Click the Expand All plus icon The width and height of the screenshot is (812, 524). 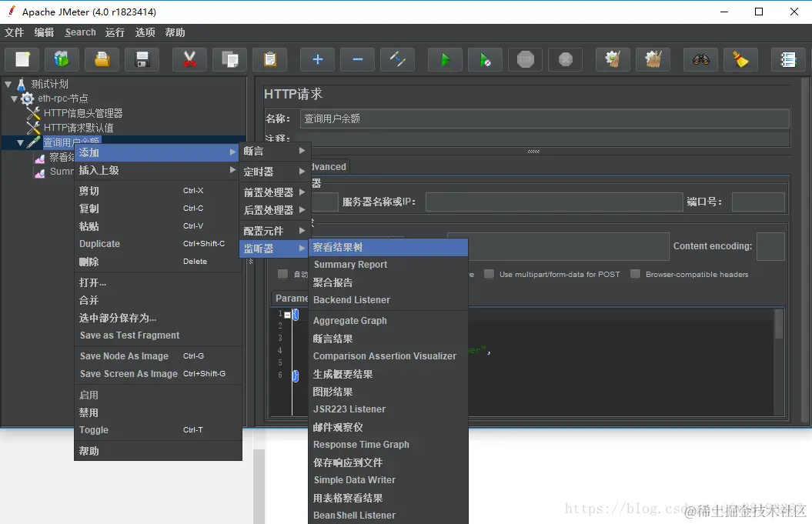tap(317, 59)
